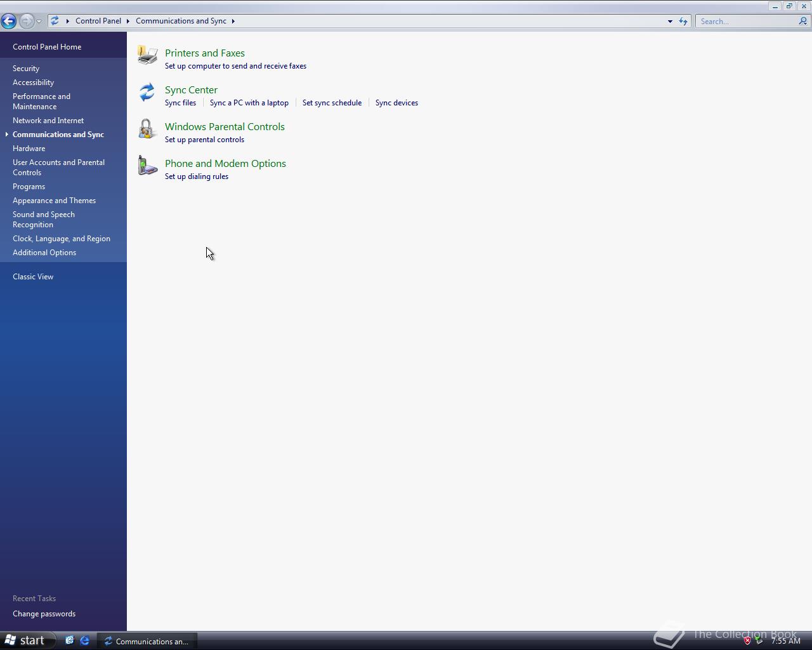Refresh the view with the refresh icon
Image resolution: width=812 pixels, height=650 pixels.
pyautogui.click(x=683, y=21)
